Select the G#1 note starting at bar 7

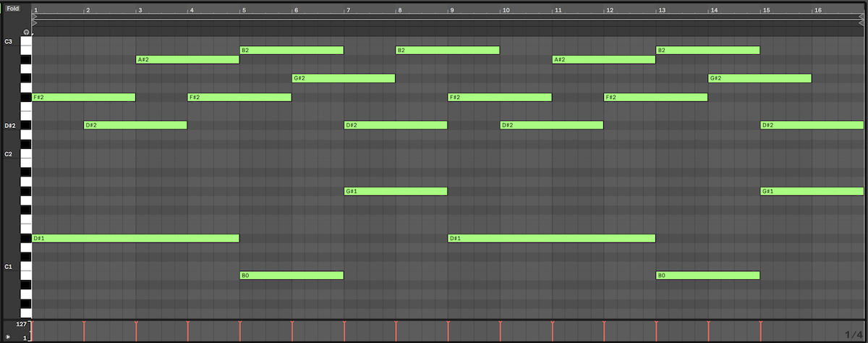click(x=396, y=191)
